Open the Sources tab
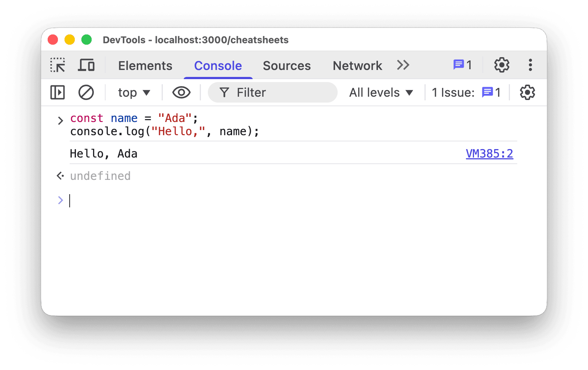The height and width of the screenshot is (370, 588). coord(287,66)
